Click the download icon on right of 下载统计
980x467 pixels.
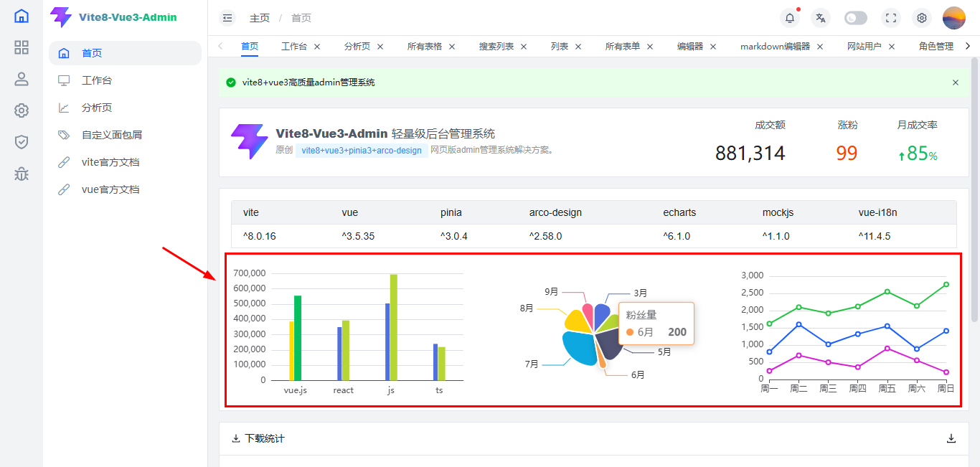[x=951, y=438]
